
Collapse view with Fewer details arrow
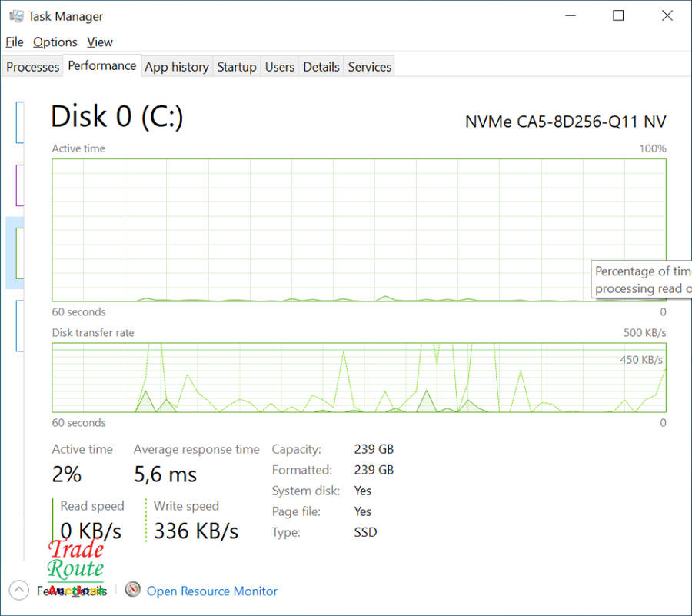[x=19, y=590]
